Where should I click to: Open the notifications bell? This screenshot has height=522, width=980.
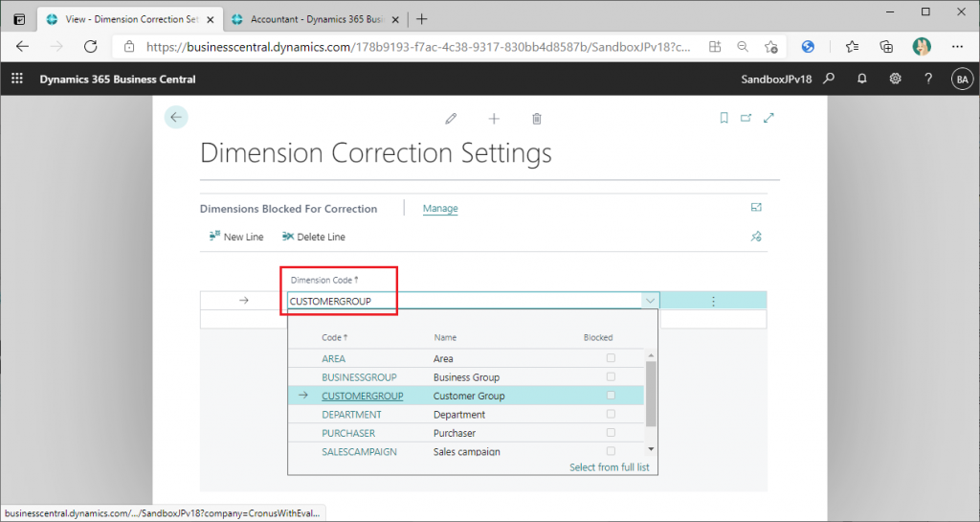pos(862,79)
